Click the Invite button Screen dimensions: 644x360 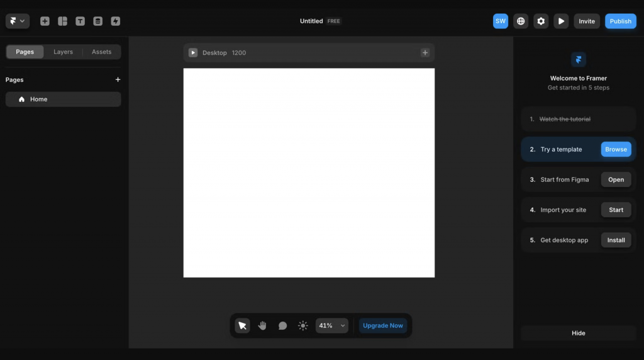(x=587, y=21)
